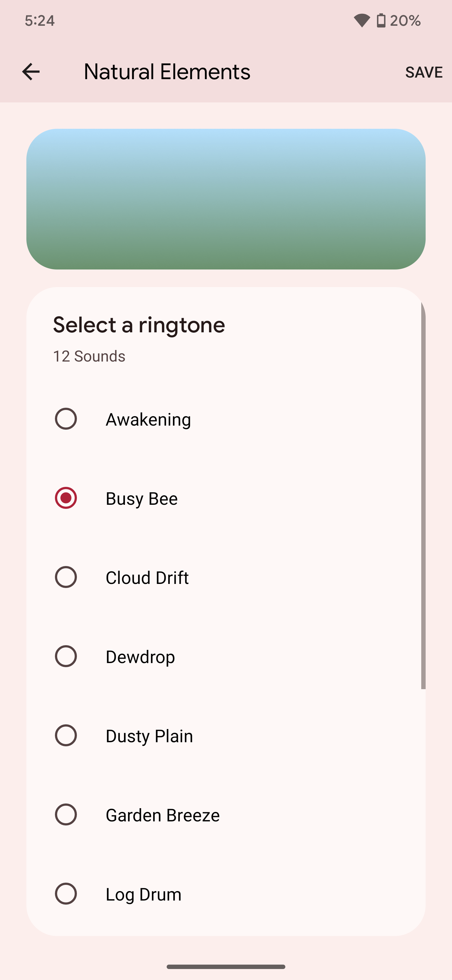Pick the Log Drum radio button
This screenshot has width=452, height=980.
pos(66,894)
